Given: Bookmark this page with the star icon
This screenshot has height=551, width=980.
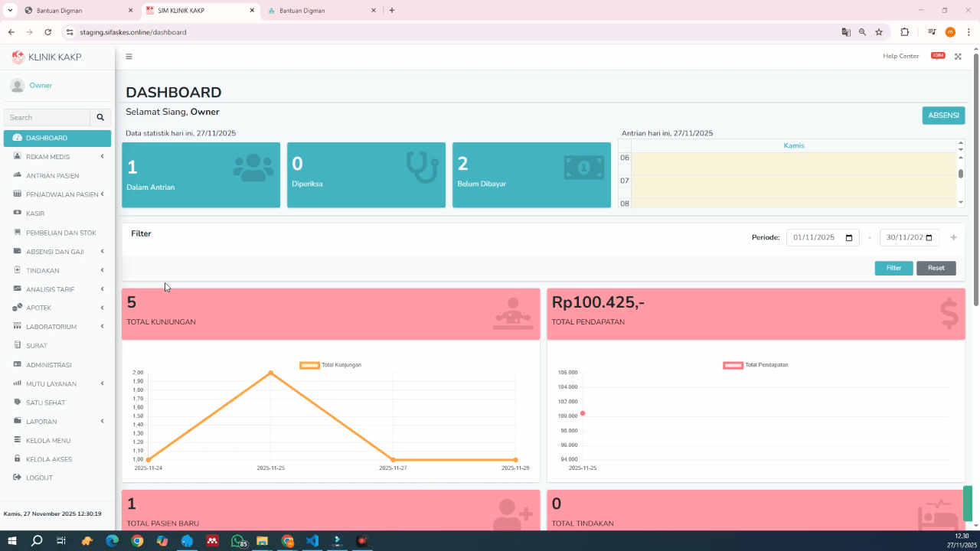Looking at the screenshot, I should coord(879,32).
